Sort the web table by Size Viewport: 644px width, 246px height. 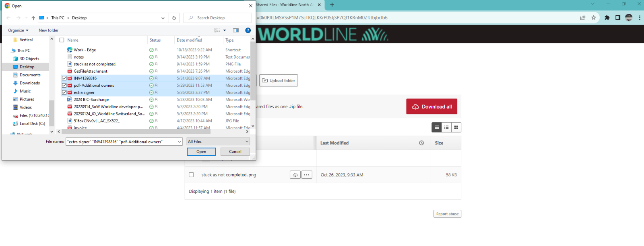click(x=439, y=143)
